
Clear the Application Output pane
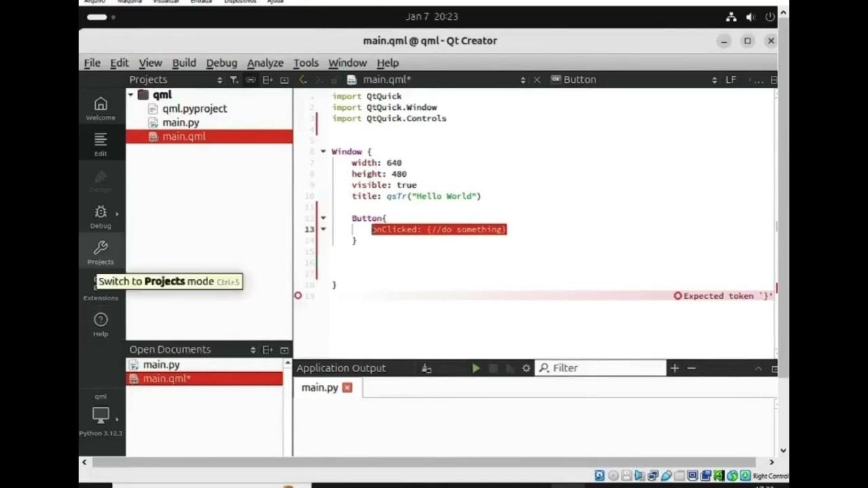click(426, 368)
